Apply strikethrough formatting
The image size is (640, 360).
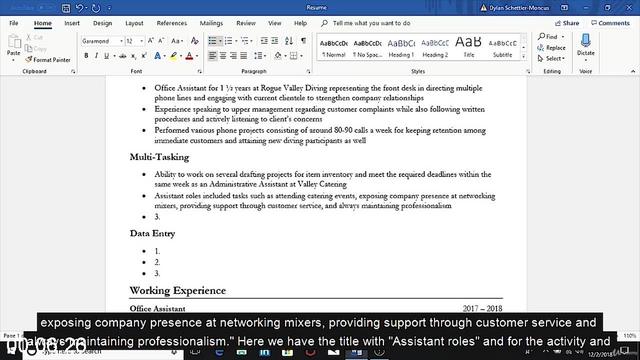(x=122, y=56)
